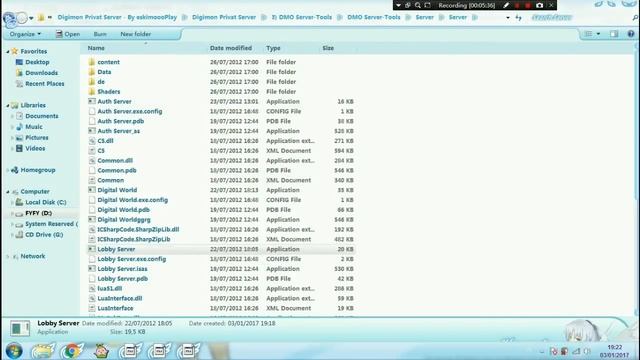
Task: Select 'Auth Server.pdb' file name
Action: pyautogui.click(x=120, y=121)
